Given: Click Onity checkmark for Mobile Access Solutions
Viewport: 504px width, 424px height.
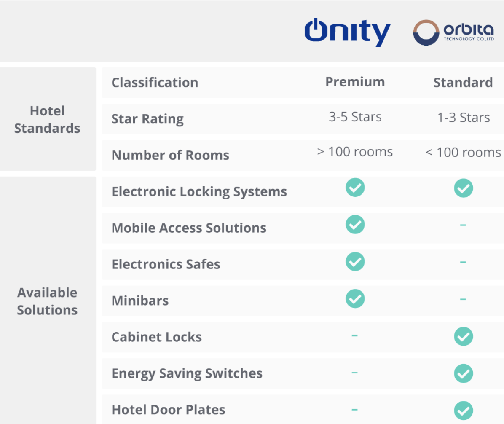Looking at the screenshot, I should click(355, 224).
